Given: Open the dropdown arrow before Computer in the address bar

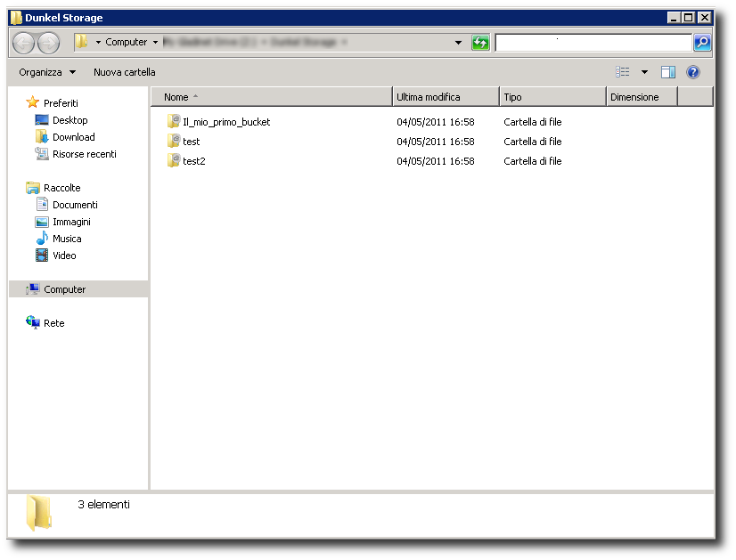Looking at the screenshot, I should click(98, 42).
